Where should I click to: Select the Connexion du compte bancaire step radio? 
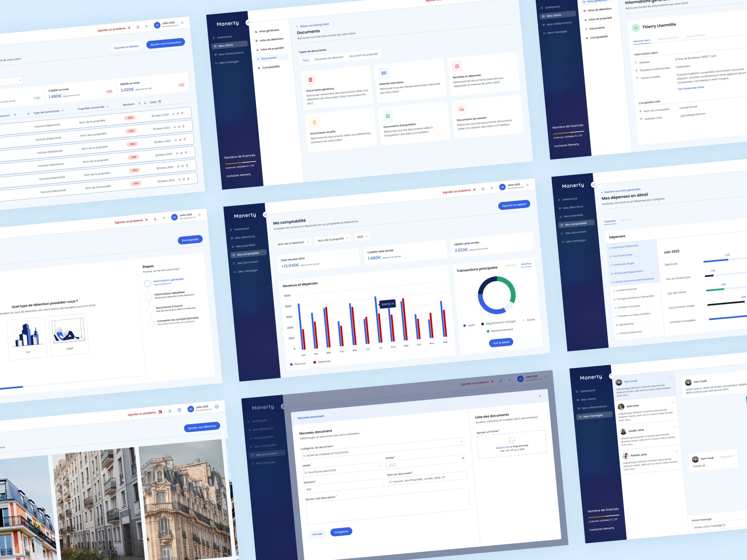151,323
